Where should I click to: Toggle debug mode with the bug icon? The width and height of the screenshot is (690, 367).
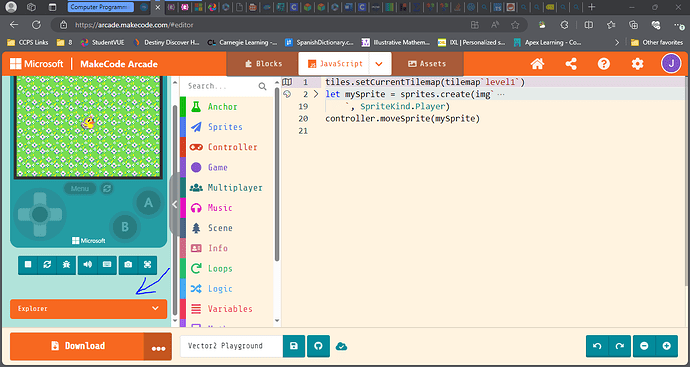[66, 265]
